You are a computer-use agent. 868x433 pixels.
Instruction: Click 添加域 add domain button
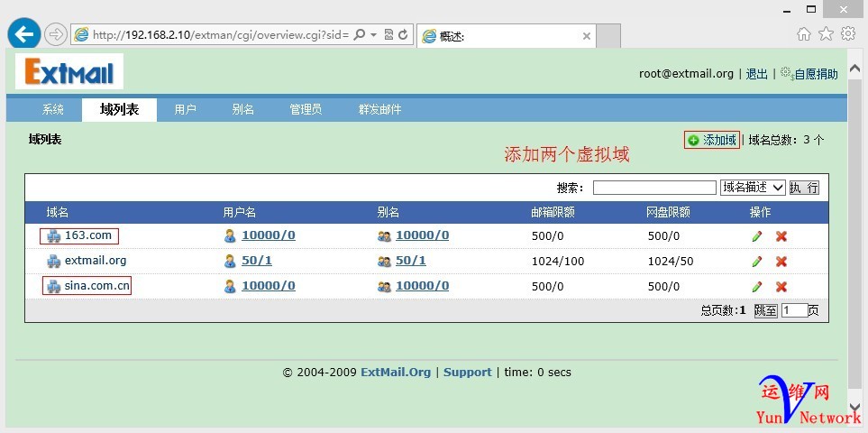(712, 140)
